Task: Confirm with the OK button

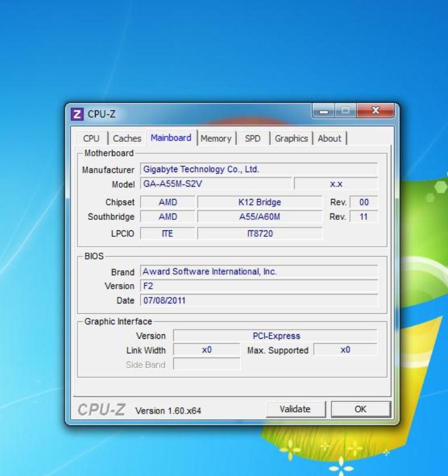Action: tap(360, 409)
